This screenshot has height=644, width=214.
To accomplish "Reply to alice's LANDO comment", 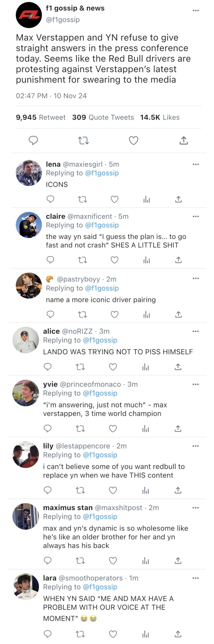I will [x=48, y=367].
